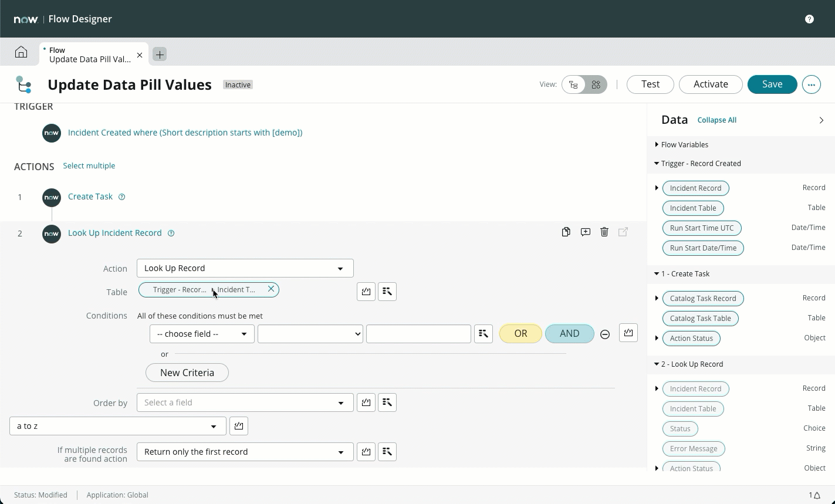
Task: Add an AND condition
Action: 569,334
